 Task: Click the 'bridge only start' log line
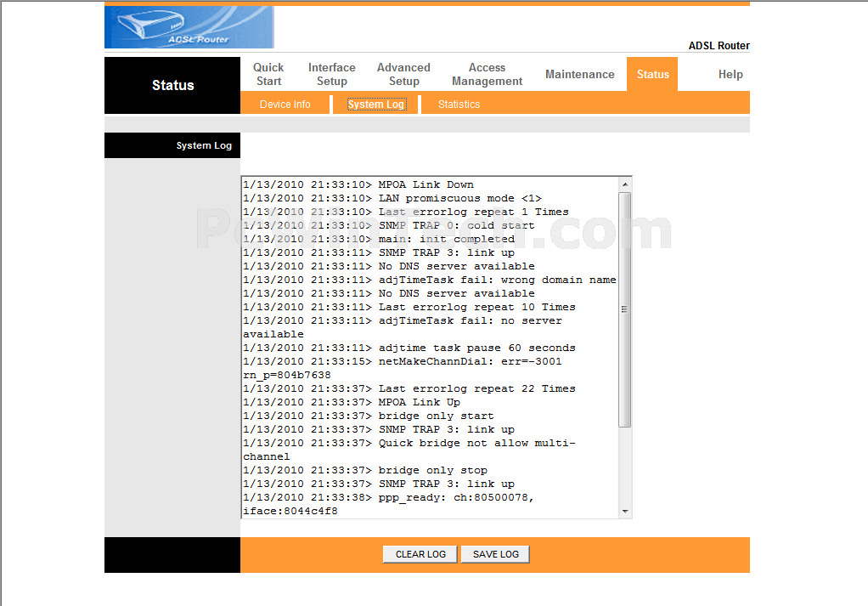coord(368,416)
